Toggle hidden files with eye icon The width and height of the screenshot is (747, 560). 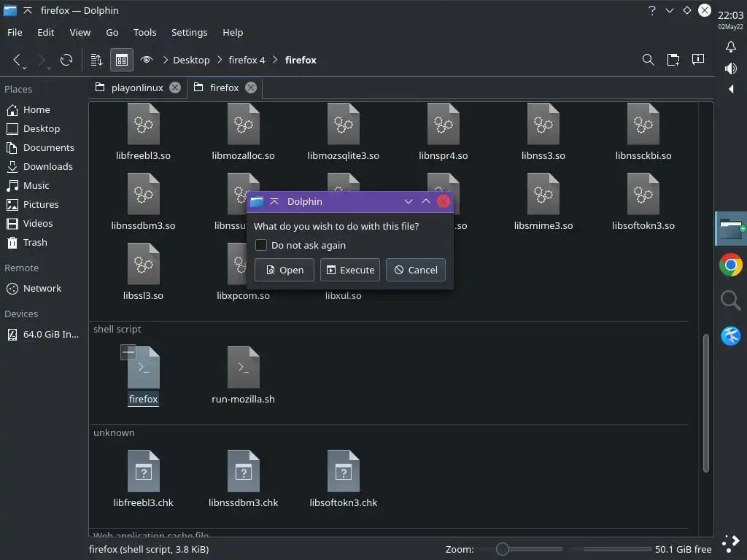point(146,60)
